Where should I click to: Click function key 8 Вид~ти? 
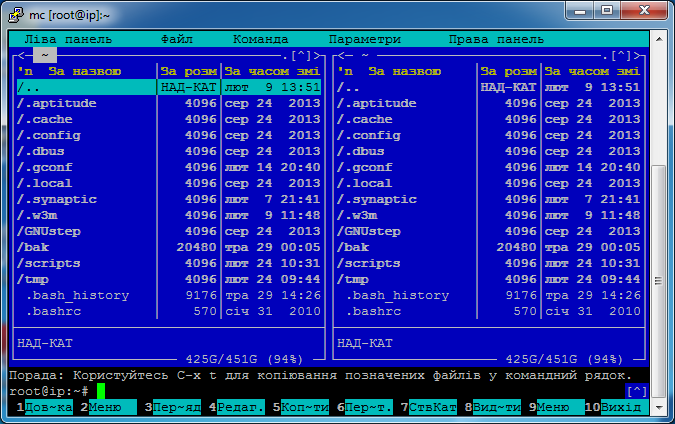tap(493, 407)
